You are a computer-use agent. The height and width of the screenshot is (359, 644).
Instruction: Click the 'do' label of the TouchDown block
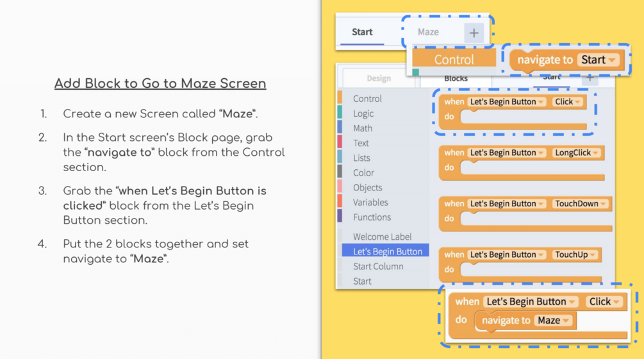[449, 219]
